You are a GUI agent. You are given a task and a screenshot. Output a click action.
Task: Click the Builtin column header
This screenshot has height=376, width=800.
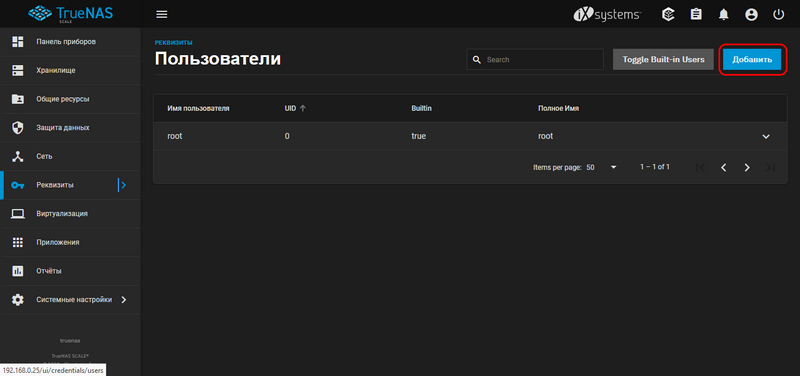(x=422, y=108)
